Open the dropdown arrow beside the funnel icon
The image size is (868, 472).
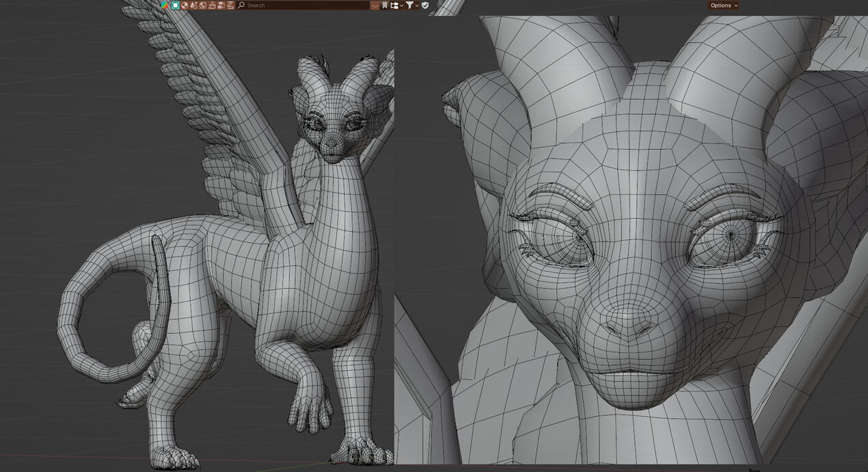click(x=418, y=5)
